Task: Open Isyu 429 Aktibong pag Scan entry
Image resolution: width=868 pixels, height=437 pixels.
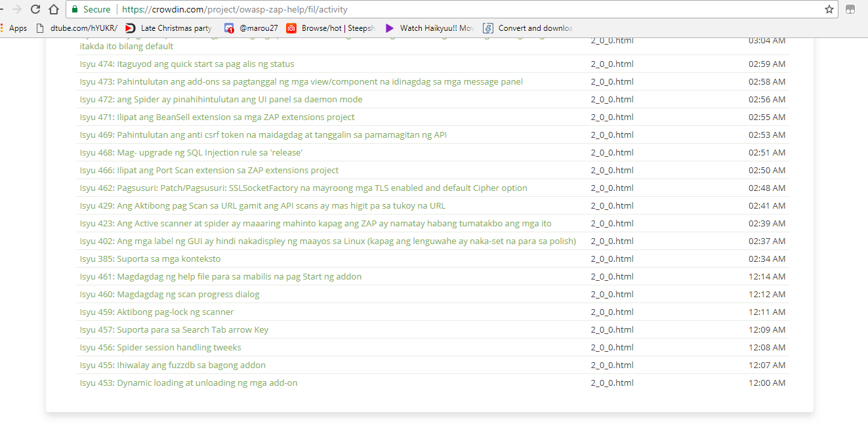Action: (x=262, y=206)
